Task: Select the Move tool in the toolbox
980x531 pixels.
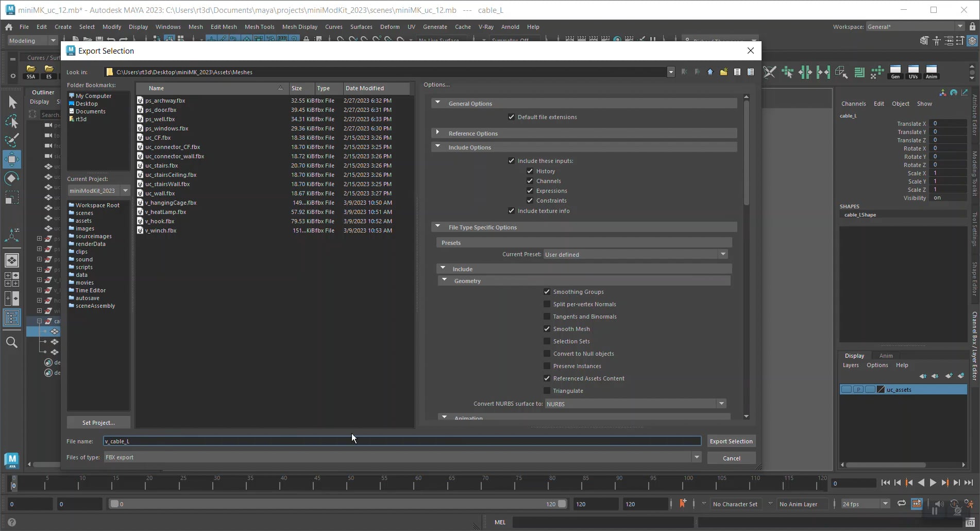Action: click(12, 159)
